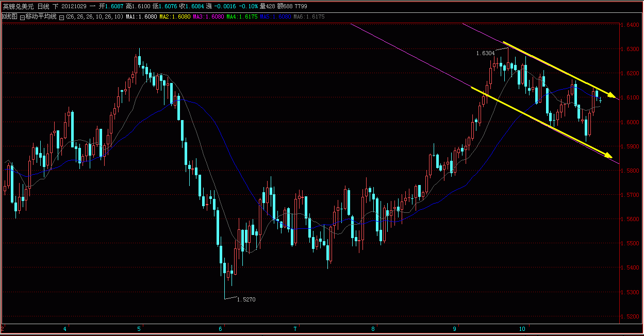
Task: Click the 英镑兑美元 symbol title
Action: (x=18, y=6)
